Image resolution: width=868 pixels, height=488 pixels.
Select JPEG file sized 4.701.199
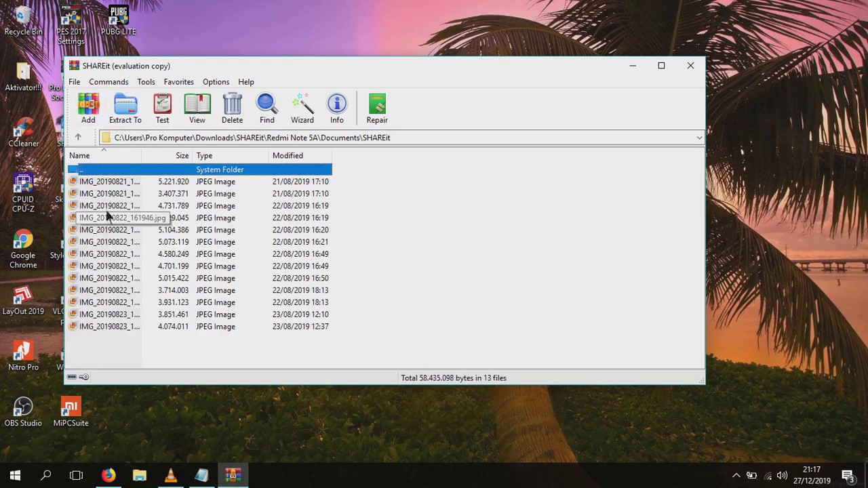pos(199,266)
